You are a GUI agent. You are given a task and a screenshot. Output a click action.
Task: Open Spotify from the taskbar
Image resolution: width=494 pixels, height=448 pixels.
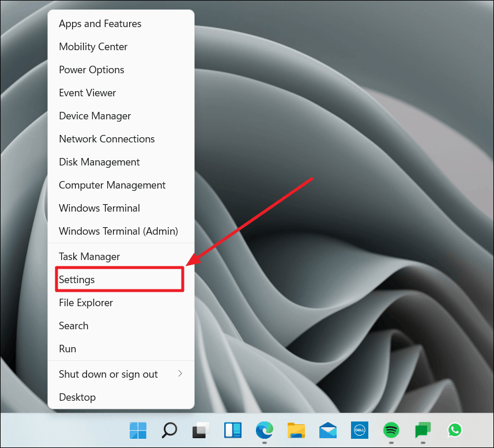pos(391,430)
